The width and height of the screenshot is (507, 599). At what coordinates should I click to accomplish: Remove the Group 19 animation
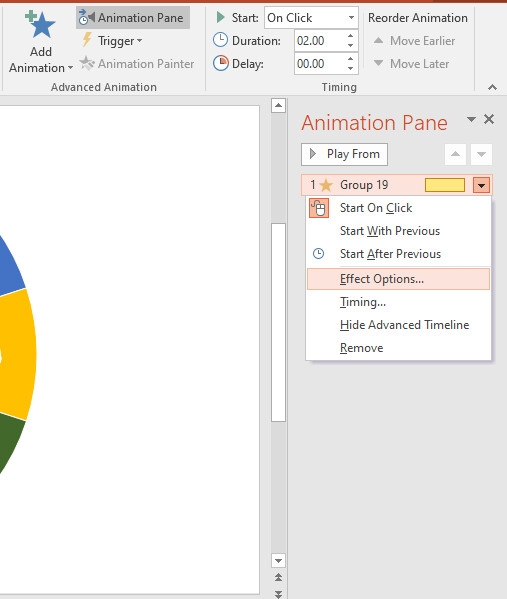click(398, 348)
